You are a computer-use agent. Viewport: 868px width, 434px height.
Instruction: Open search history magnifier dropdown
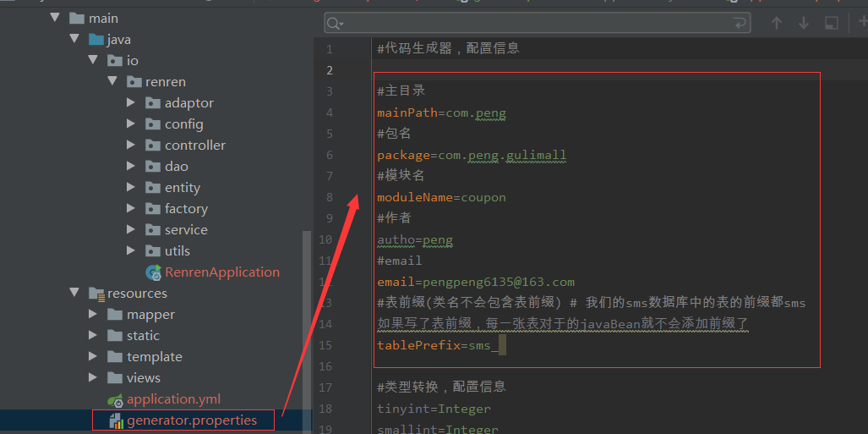point(336,24)
